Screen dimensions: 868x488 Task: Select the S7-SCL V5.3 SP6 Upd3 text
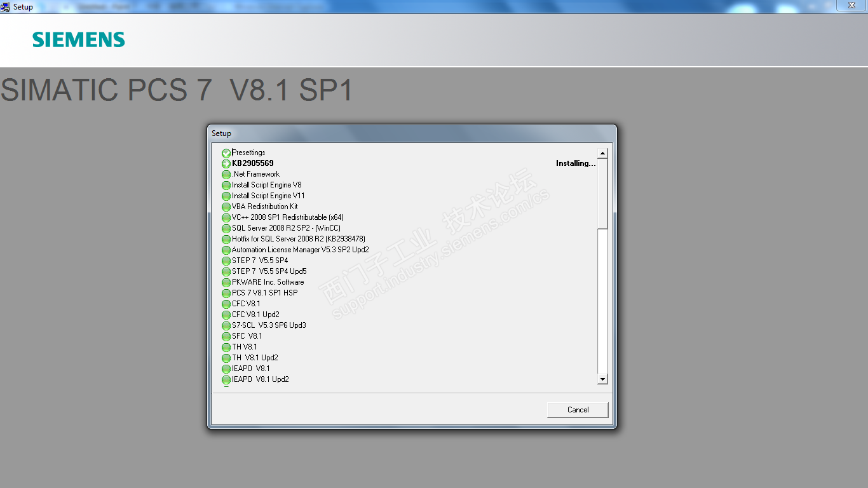click(269, 325)
